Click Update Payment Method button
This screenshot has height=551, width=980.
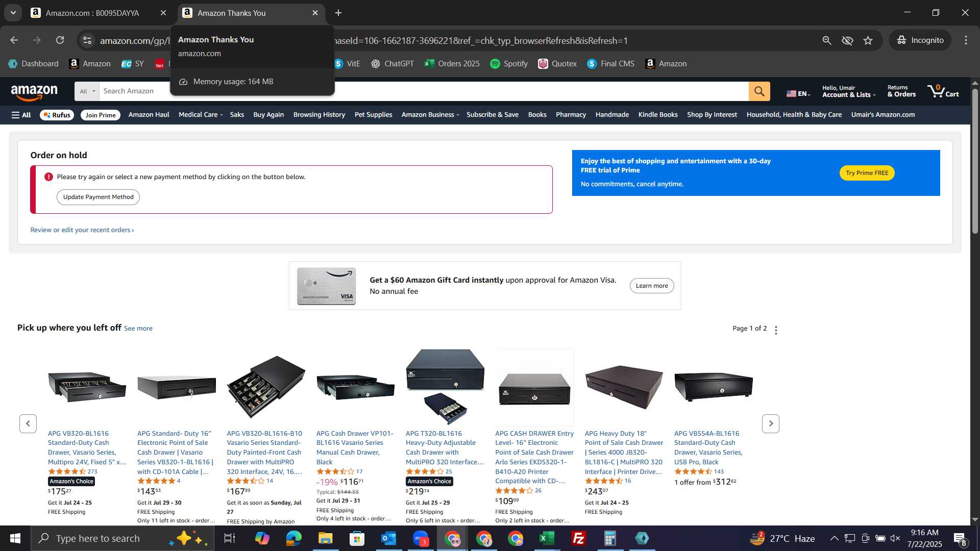(98, 197)
